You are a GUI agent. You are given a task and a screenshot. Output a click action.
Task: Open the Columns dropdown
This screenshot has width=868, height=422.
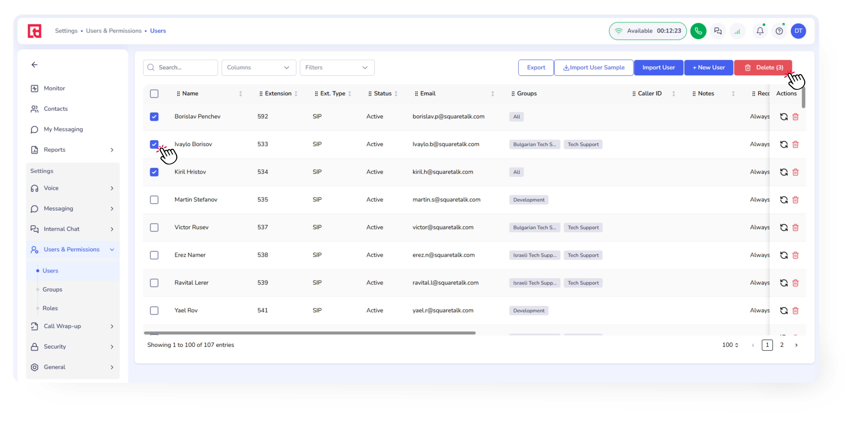(x=258, y=68)
